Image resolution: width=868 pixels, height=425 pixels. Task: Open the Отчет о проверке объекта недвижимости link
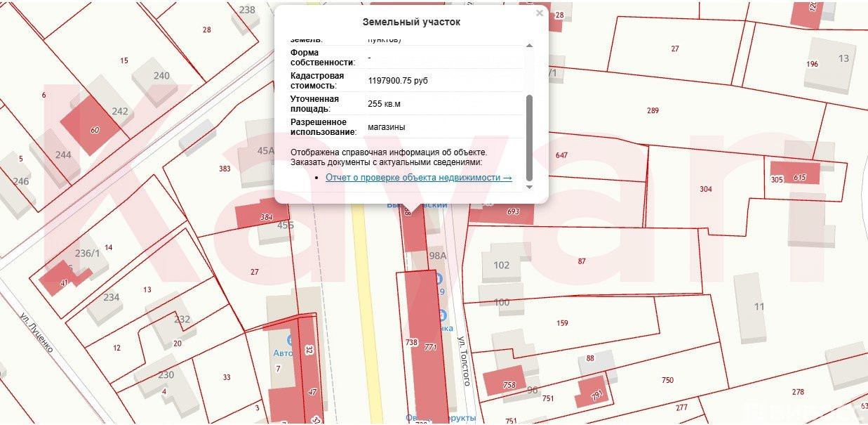click(418, 178)
